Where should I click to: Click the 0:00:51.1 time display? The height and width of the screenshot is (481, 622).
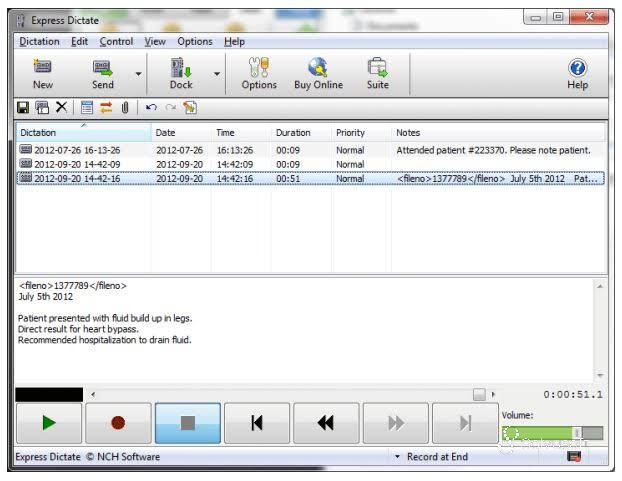573,395
